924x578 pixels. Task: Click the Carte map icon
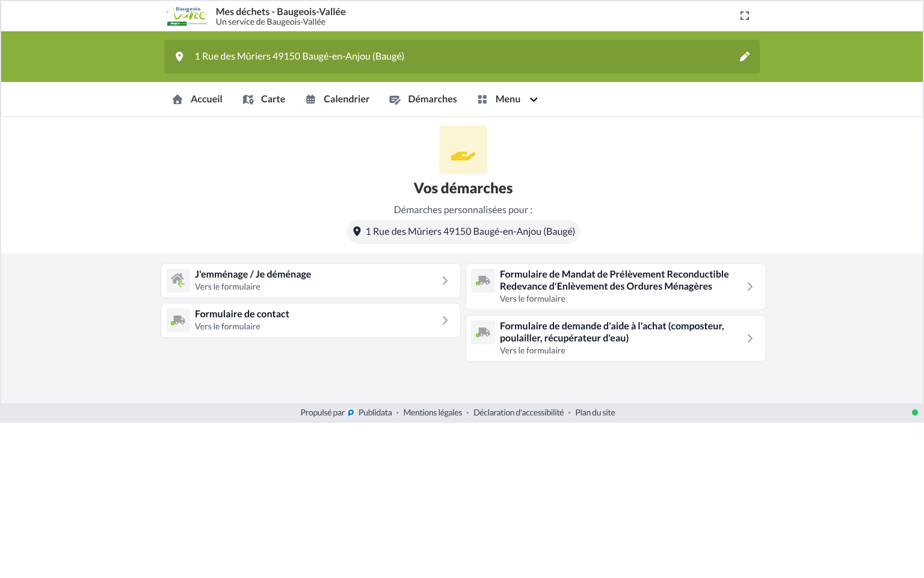(248, 99)
